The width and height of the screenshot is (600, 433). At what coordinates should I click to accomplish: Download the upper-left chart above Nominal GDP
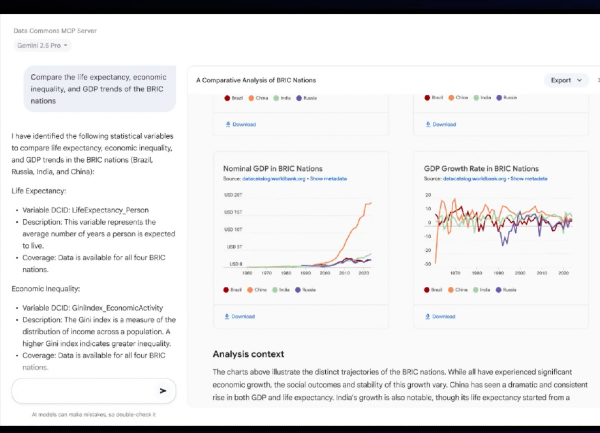[241, 124]
